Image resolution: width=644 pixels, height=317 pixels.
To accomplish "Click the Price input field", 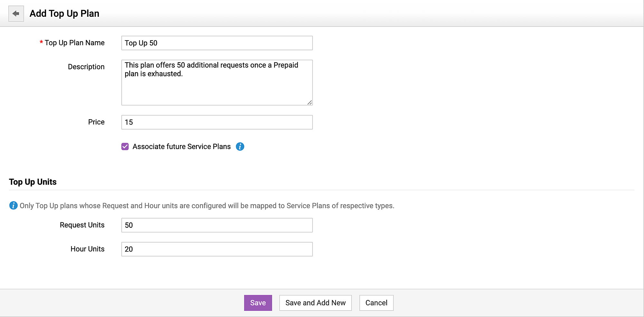I will (x=217, y=122).
